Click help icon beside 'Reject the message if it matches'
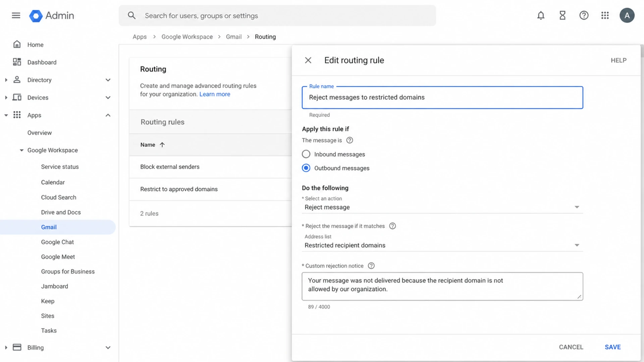Image resolution: width=644 pixels, height=362 pixels. (x=392, y=226)
